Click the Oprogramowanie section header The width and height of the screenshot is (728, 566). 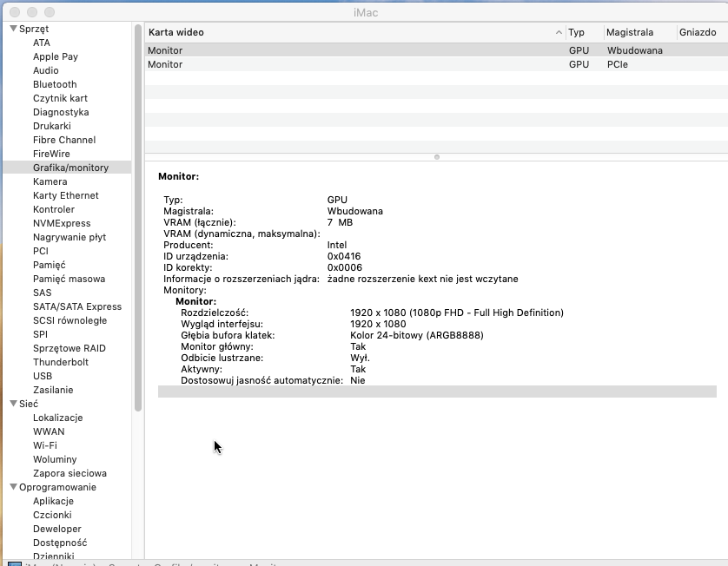point(57,488)
